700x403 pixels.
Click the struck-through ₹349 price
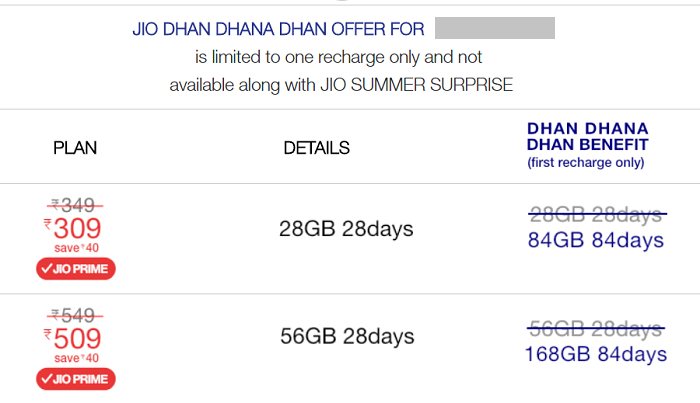click(75, 205)
